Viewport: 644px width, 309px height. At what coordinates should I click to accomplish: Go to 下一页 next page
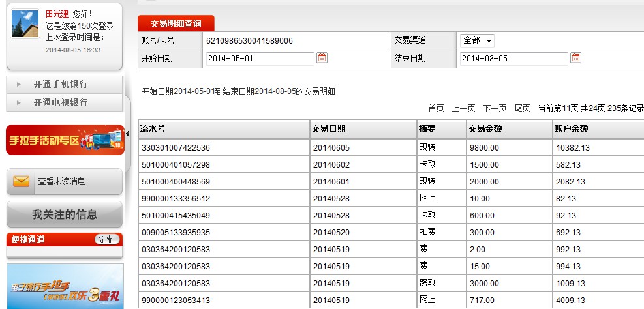[495, 108]
